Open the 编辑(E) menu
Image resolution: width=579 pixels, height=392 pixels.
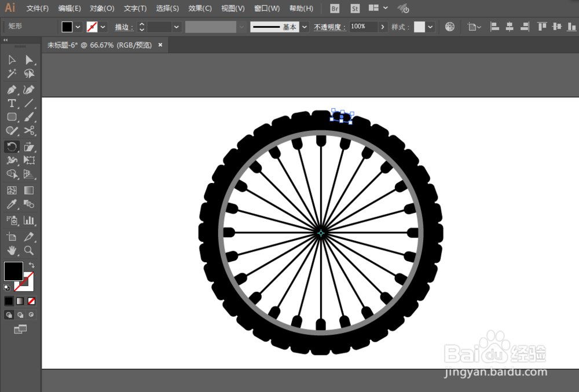click(69, 9)
